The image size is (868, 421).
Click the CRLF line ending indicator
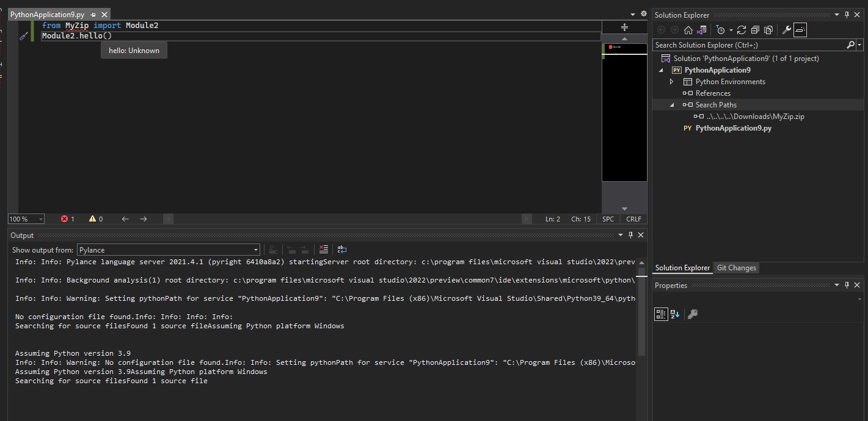click(x=634, y=219)
